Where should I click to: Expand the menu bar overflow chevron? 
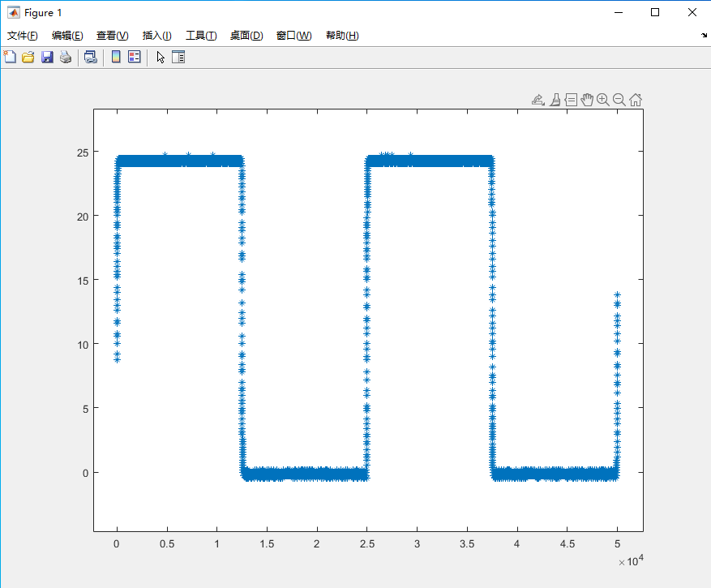click(703, 36)
